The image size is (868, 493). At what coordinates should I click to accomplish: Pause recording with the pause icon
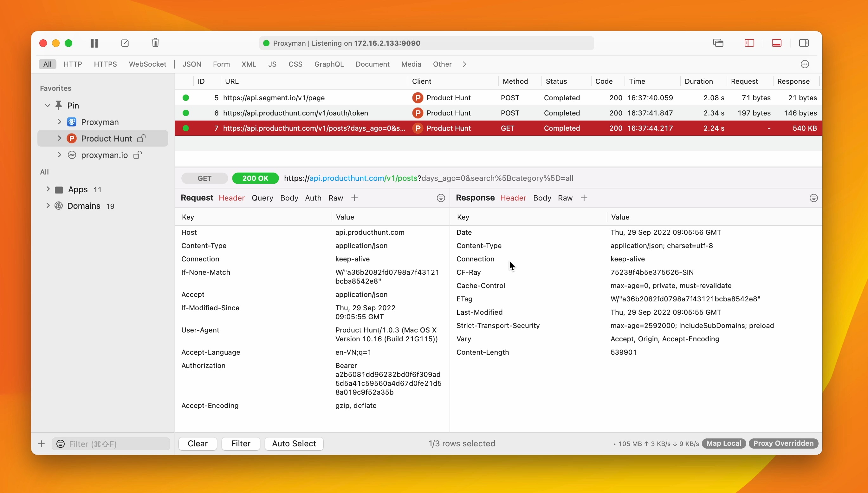94,43
